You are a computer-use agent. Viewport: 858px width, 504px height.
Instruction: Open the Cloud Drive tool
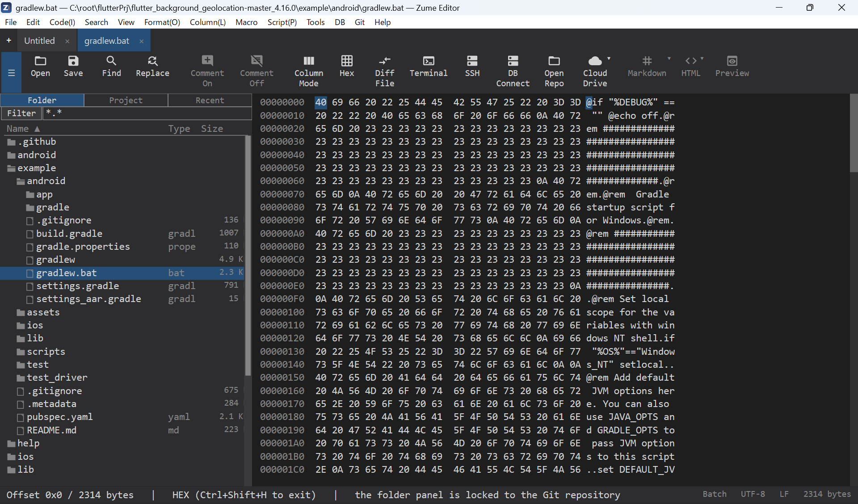pos(595,71)
